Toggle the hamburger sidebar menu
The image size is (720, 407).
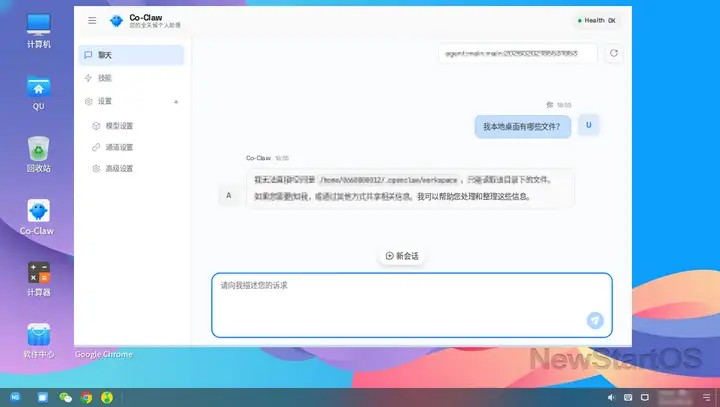[x=92, y=20]
